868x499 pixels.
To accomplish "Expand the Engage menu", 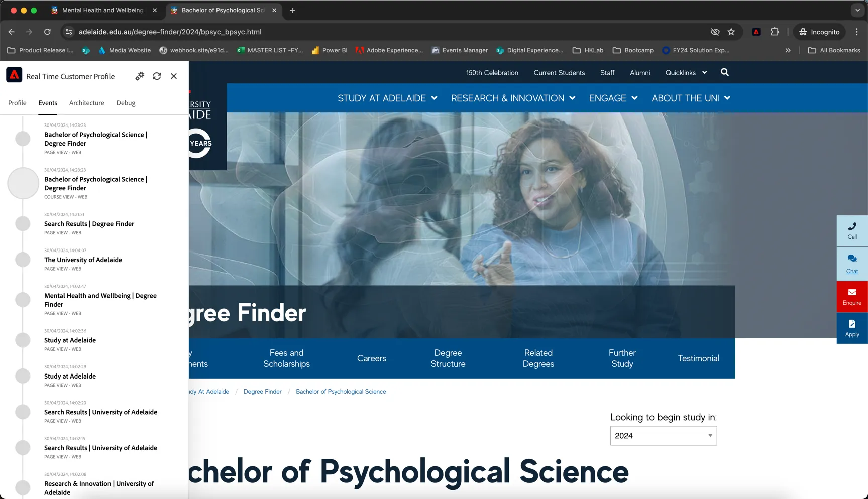I will (613, 98).
